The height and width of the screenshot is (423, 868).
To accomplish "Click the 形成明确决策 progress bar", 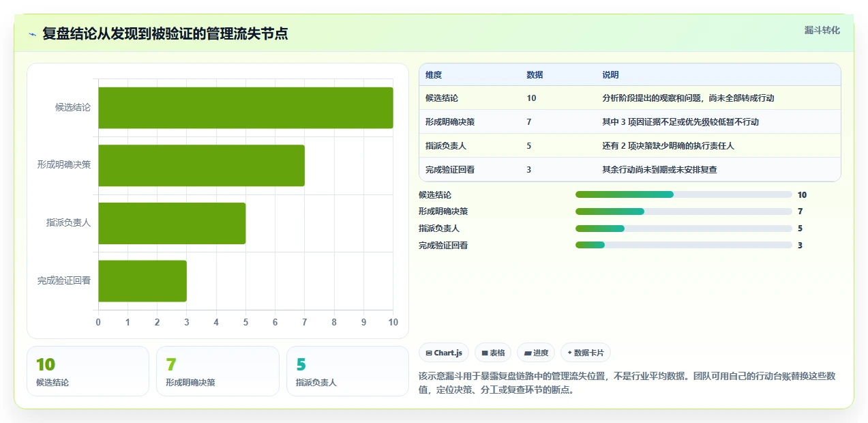I will 684,211.
